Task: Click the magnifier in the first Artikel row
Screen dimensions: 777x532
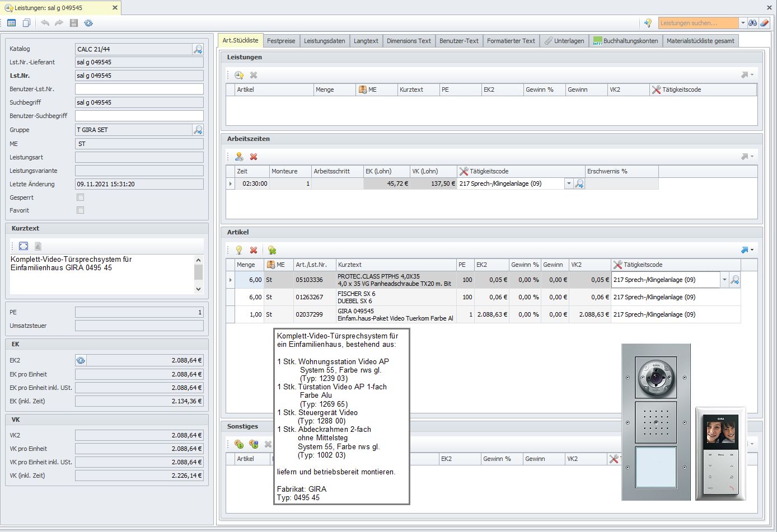Action: 735,280
